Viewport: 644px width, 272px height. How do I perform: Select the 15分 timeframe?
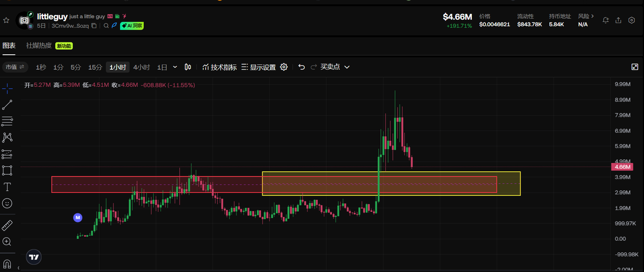pos(95,67)
